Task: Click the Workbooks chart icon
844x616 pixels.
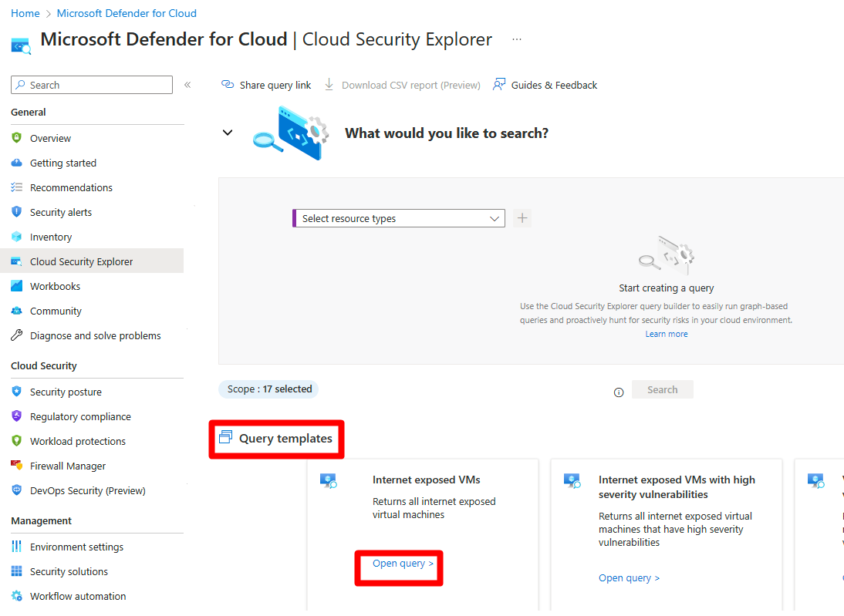Action: pos(17,286)
